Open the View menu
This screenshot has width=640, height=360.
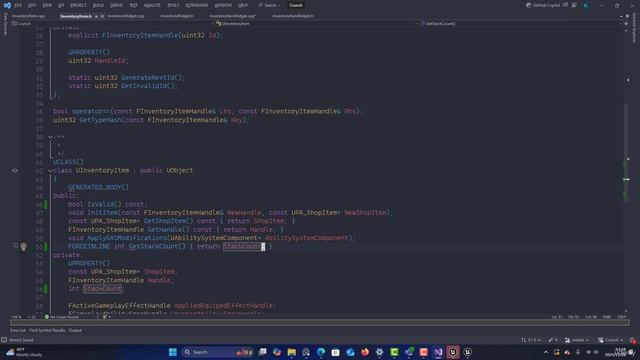[47, 5]
